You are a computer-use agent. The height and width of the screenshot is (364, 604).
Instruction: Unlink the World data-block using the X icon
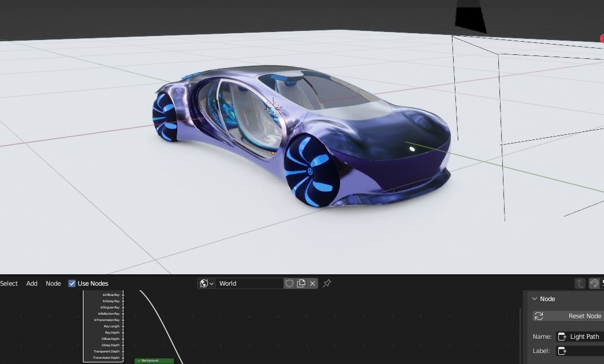(312, 283)
